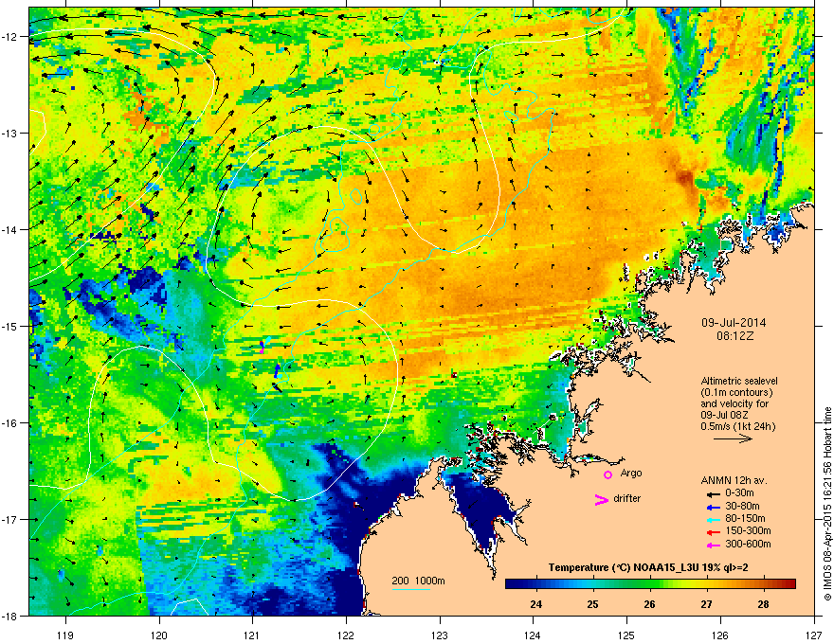
Task: Click the color bar tick label '26'
Action: 649,604
